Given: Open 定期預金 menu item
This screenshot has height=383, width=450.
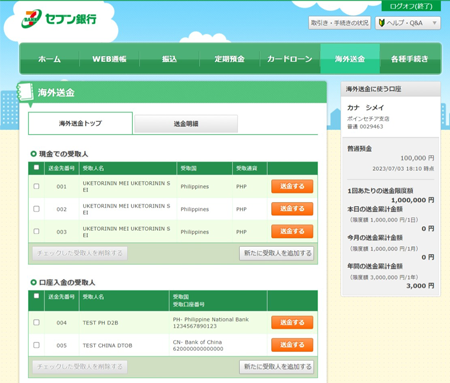Looking at the screenshot, I should point(229,59).
